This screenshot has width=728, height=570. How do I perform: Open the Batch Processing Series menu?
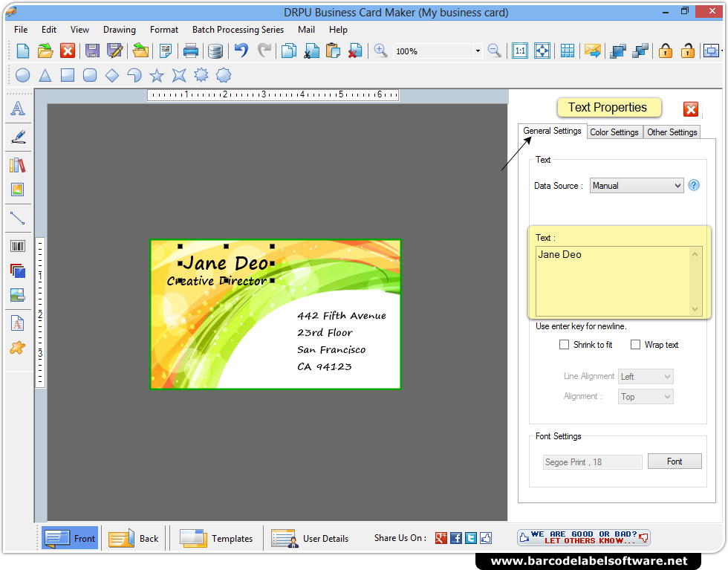pyautogui.click(x=238, y=30)
